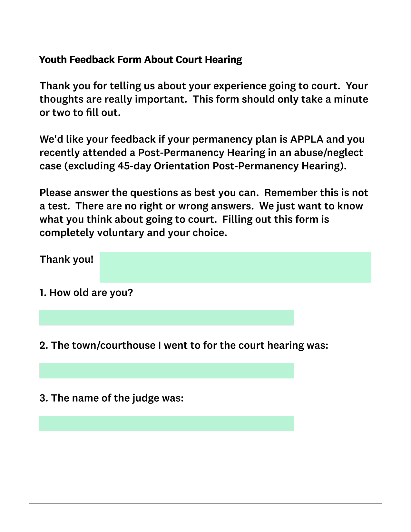Select the town/courthouse answer field
Viewport: 411px width, 532px height.
click(167, 371)
